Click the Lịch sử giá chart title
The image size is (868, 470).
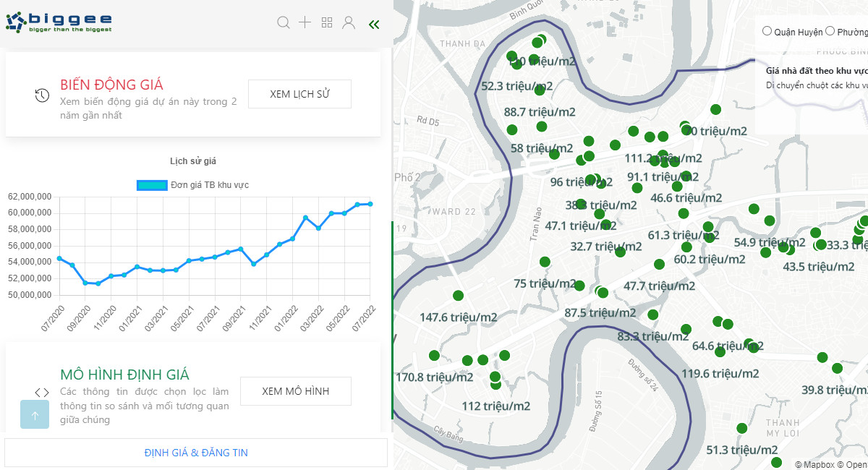193,161
